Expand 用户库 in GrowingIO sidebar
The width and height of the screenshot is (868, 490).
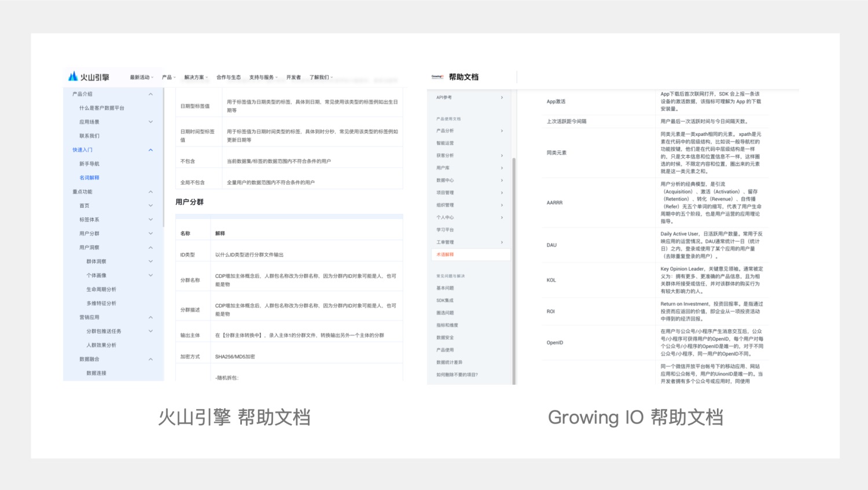(x=502, y=168)
